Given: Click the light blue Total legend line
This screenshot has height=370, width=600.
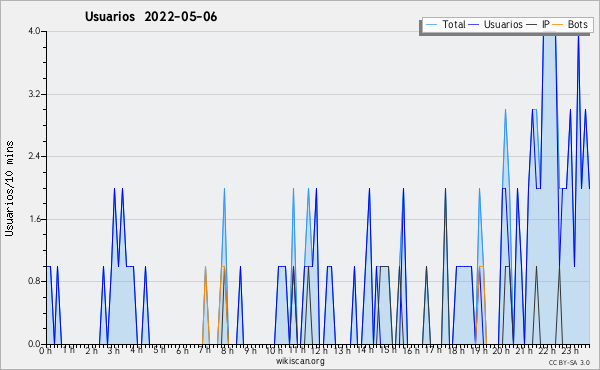Looking at the screenshot, I should pos(431,25).
